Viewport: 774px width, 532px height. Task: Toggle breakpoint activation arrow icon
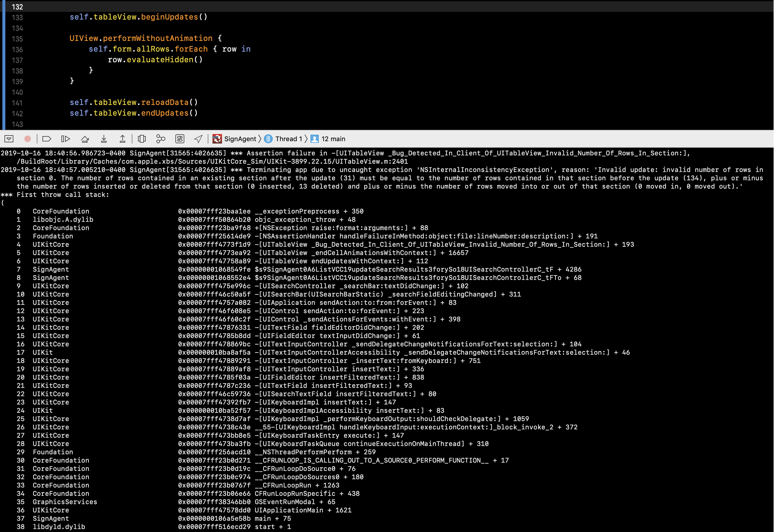[x=47, y=139]
